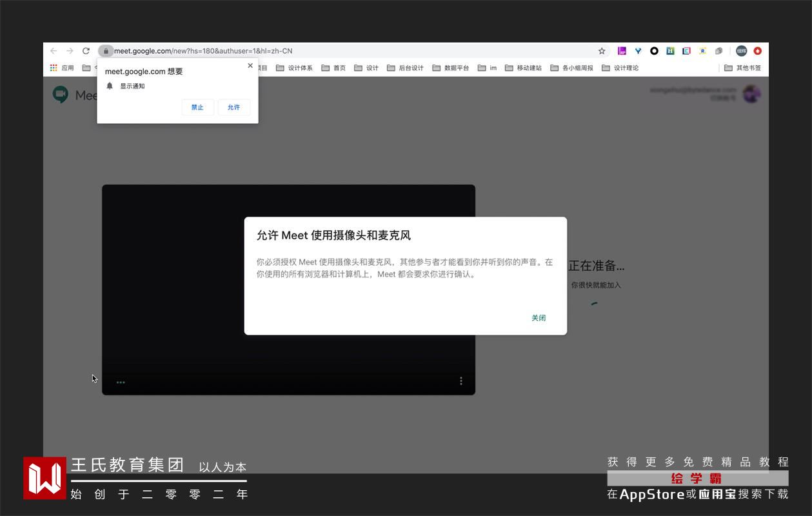Open the 首页 bookmark folder
Image resolution: width=812 pixels, height=516 pixels.
(333, 68)
